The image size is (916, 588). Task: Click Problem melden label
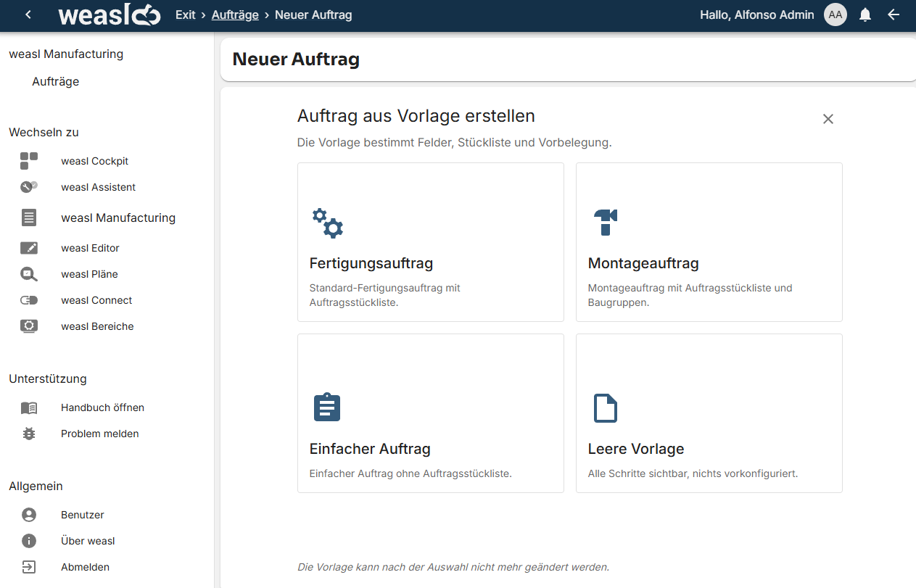pyautogui.click(x=100, y=434)
